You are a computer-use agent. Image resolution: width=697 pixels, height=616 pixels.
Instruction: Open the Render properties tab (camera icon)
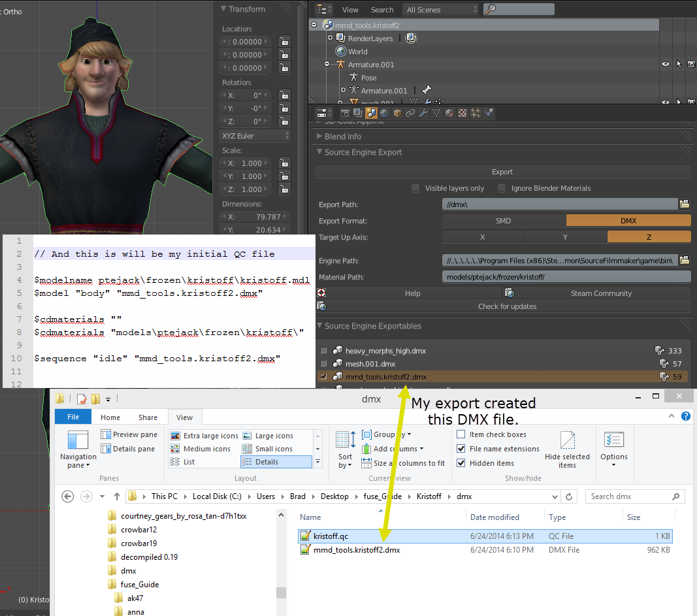[x=345, y=113]
